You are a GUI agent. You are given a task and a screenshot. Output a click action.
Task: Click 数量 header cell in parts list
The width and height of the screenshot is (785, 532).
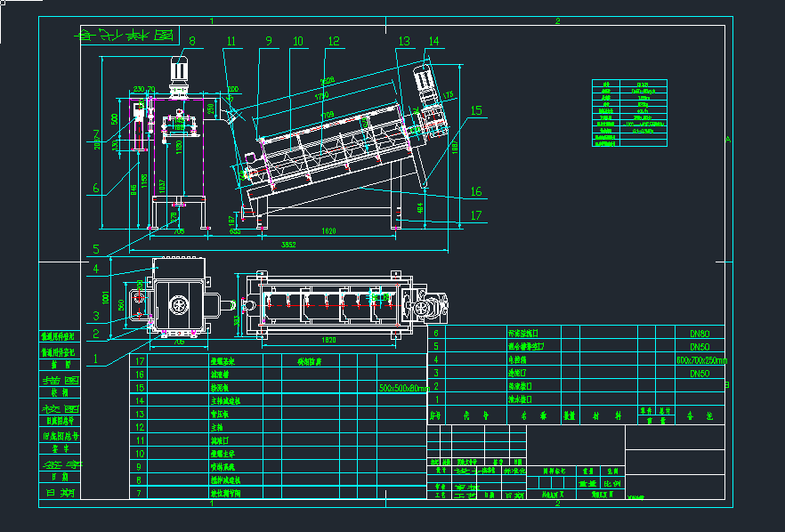[571, 415]
